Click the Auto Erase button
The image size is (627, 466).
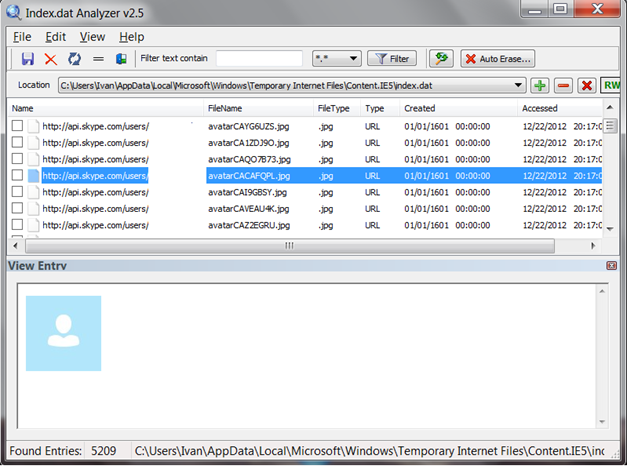(498, 59)
